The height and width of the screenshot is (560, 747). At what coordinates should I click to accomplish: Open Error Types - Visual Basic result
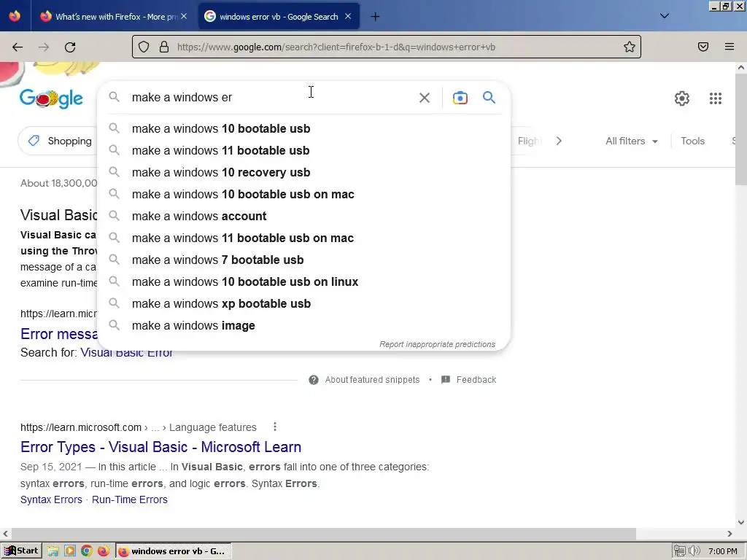[160, 447]
